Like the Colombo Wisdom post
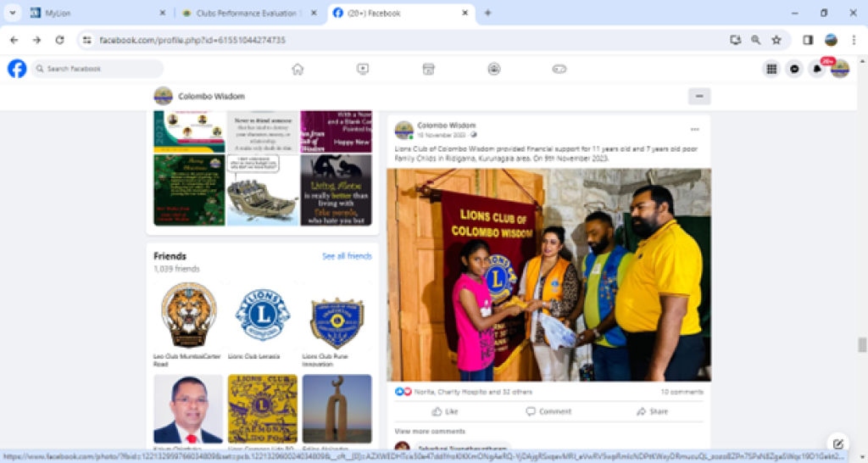Screen dimensions: 868x463 [445, 411]
